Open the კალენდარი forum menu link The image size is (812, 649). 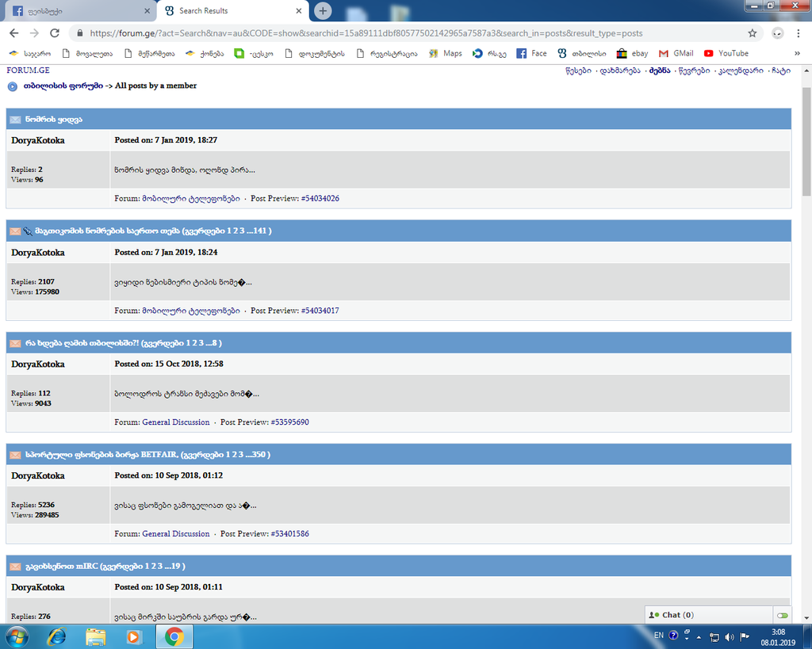pos(741,71)
